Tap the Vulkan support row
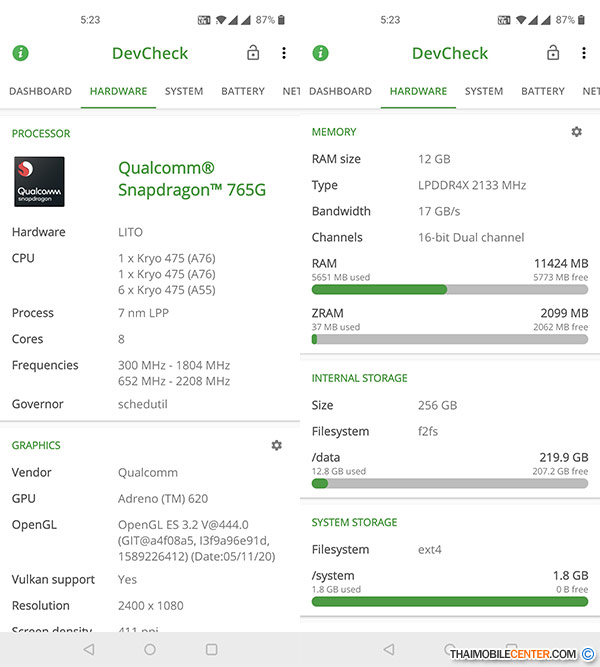600x667 pixels. coord(150,579)
